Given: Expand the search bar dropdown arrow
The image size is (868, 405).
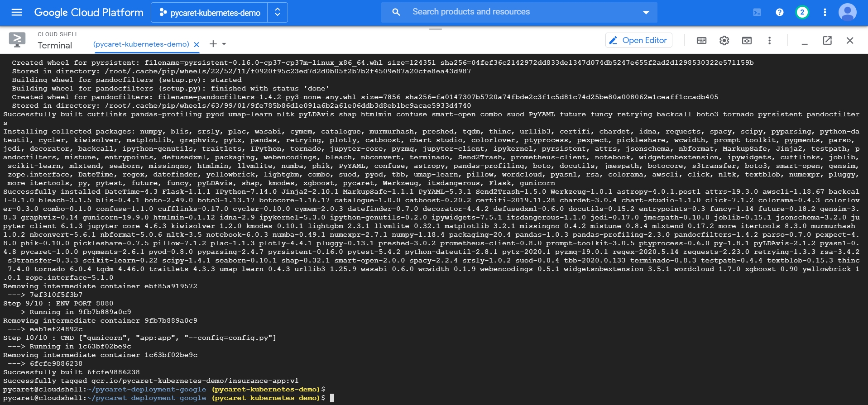Looking at the screenshot, I should pos(646,13).
